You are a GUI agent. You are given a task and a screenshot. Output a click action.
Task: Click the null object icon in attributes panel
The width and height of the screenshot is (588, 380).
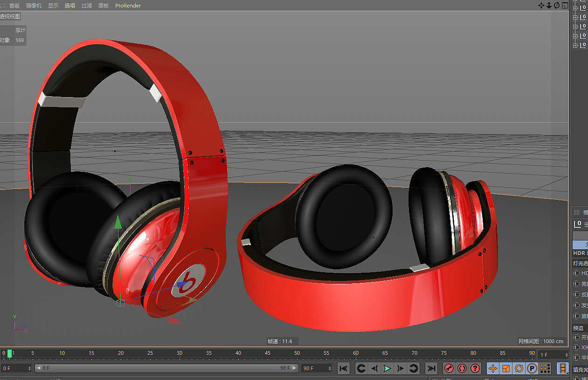coord(578,224)
